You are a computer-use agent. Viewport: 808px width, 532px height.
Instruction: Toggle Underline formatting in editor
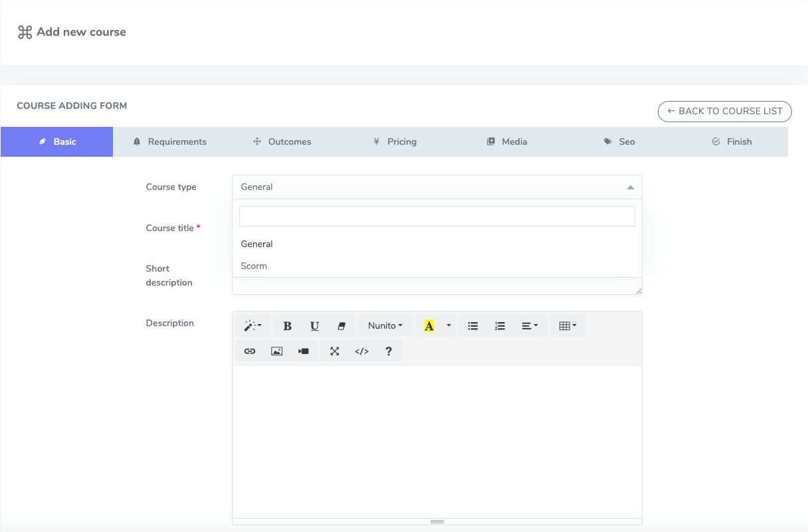pyautogui.click(x=314, y=326)
